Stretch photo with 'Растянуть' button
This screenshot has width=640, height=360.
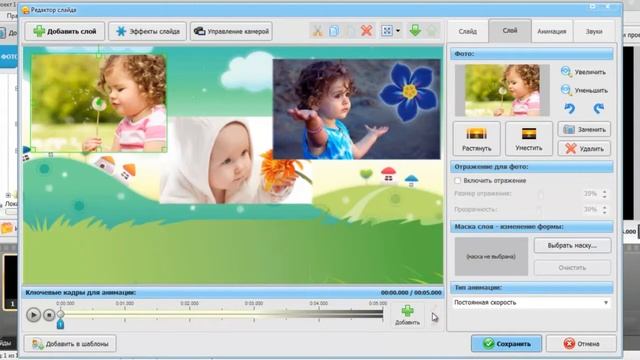[x=476, y=139]
